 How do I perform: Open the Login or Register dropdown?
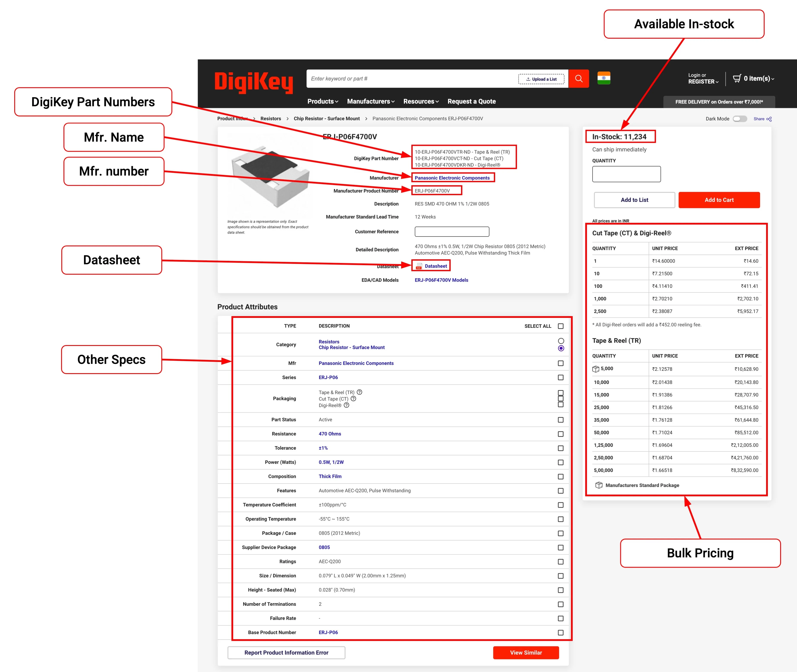tap(703, 78)
